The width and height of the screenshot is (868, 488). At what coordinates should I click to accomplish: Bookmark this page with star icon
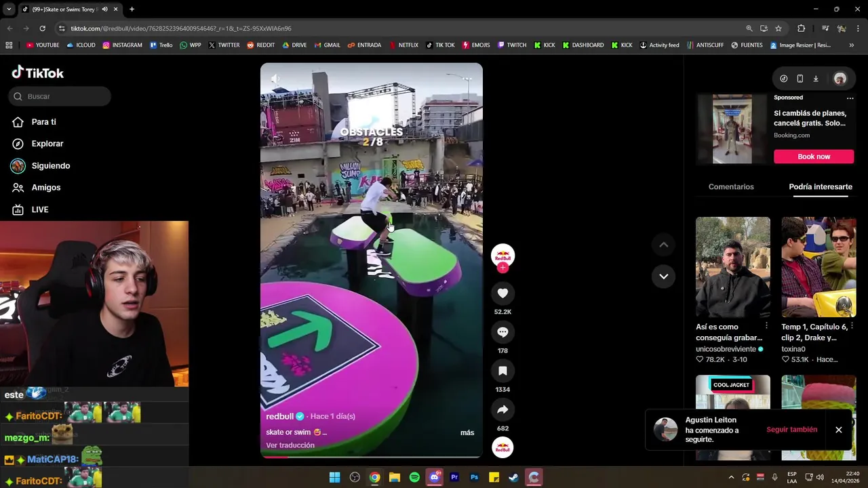click(x=778, y=28)
